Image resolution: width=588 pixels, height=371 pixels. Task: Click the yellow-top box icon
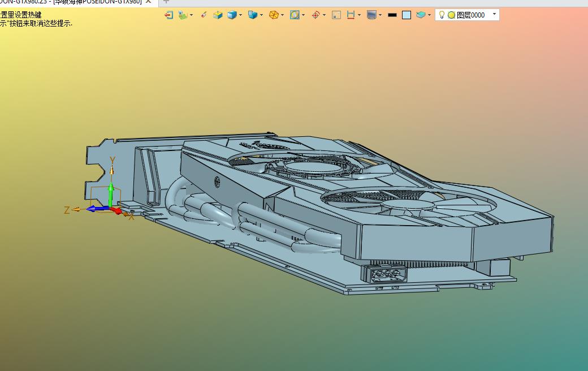(x=218, y=15)
